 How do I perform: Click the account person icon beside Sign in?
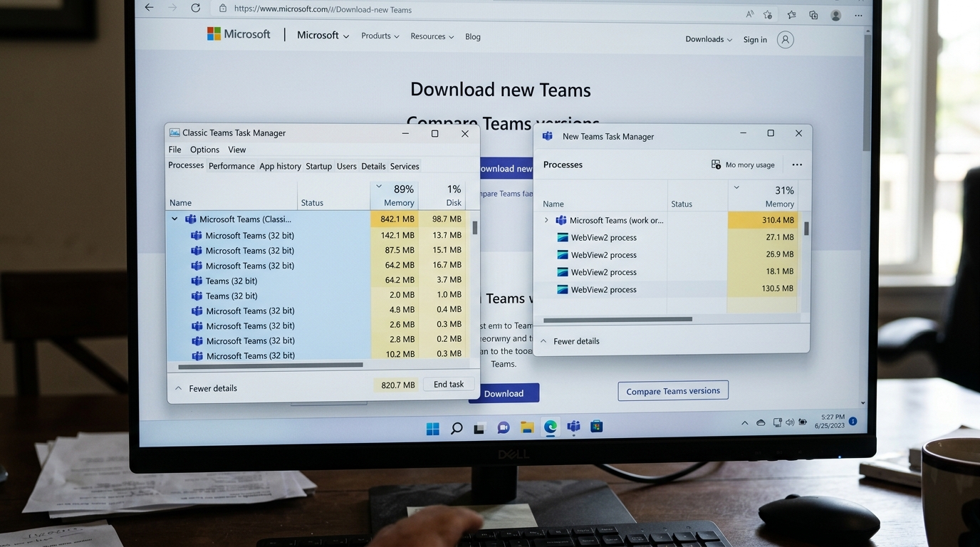coord(786,40)
